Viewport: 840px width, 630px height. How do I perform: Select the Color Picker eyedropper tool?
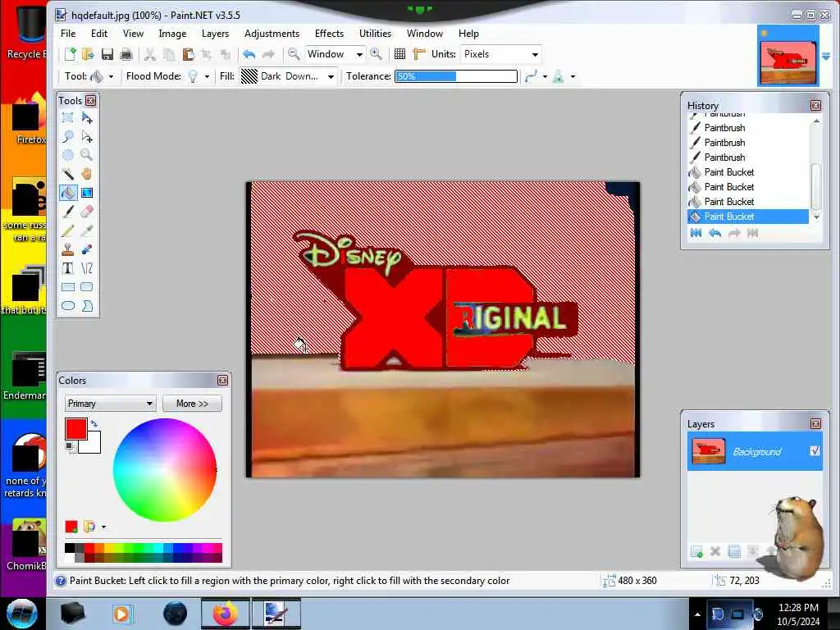point(87,231)
